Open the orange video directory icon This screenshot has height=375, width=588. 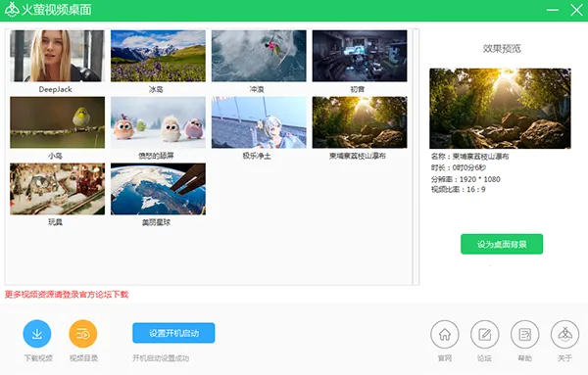pyautogui.click(x=83, y=334)
